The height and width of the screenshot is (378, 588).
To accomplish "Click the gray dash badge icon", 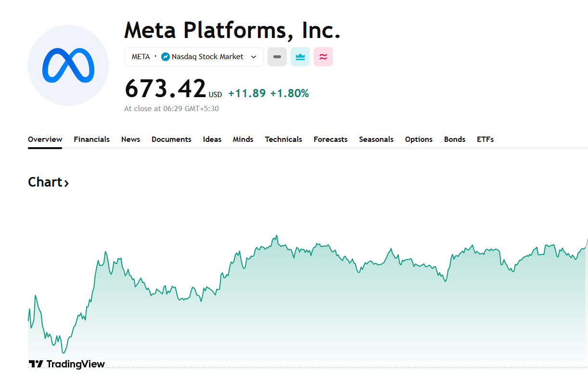I will 277,57.
